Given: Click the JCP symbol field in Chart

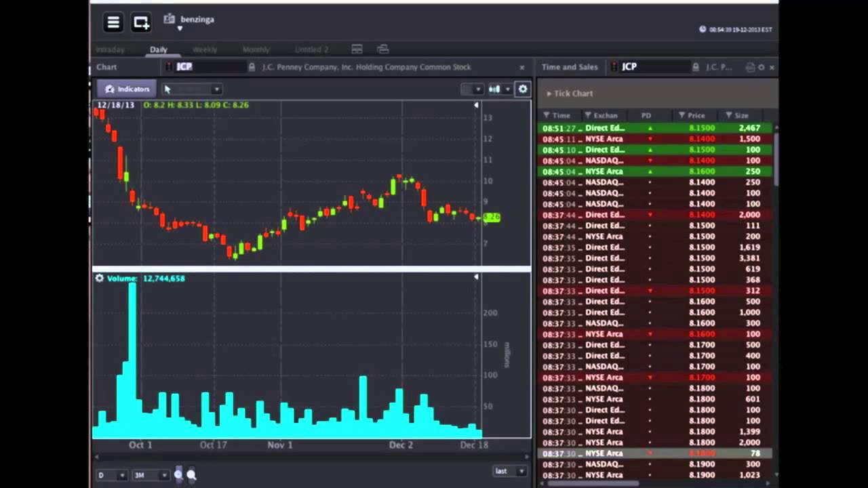Looking at the screenshot, I should point(210,67).
